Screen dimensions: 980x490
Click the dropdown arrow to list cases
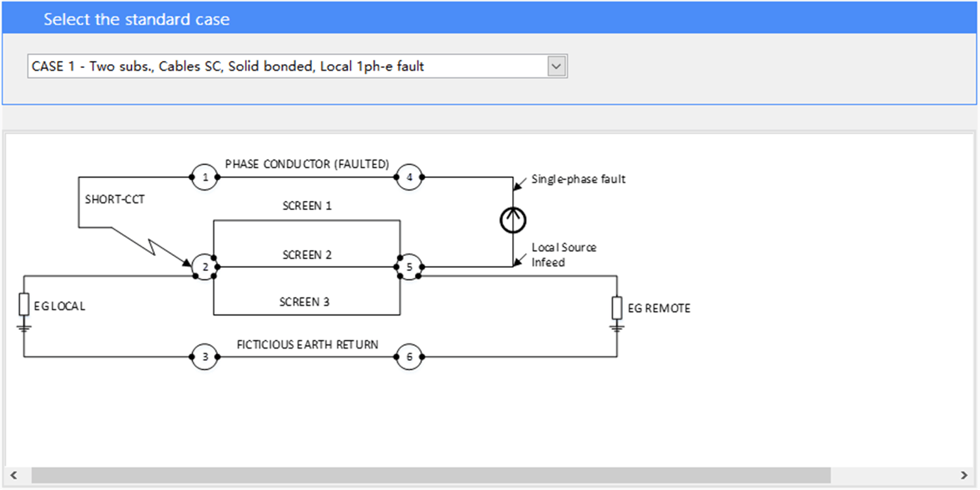pos(556,65)
